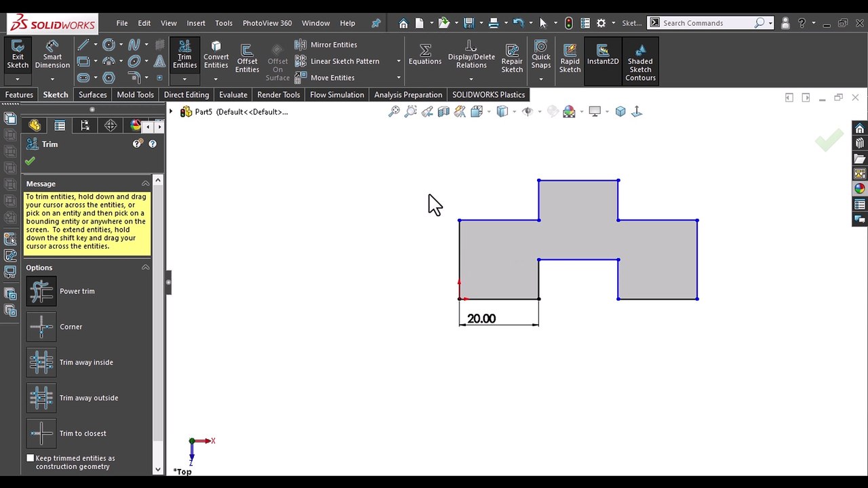868x488 pixels.
Task: Click the Zoom to Fit icon
Action: click(x=394, y=112)
